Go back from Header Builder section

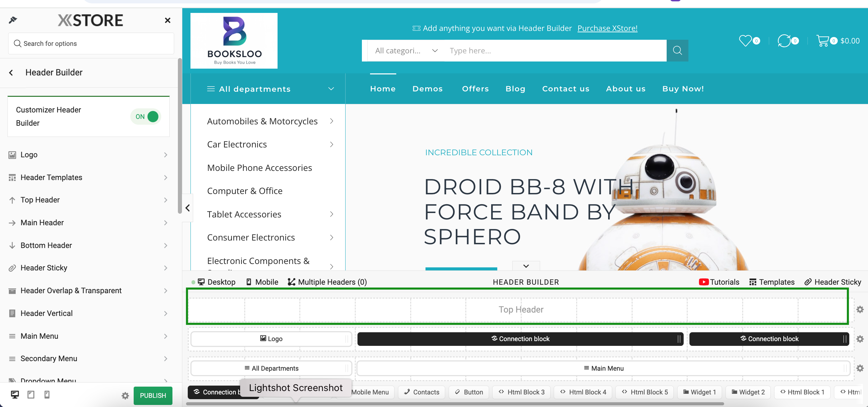click(11, 72)
